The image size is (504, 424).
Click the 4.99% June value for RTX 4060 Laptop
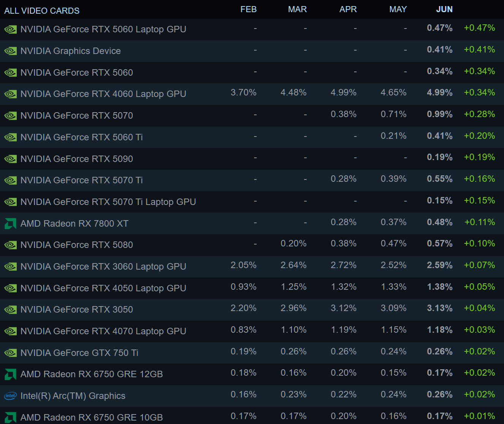(x=439, y=93)
